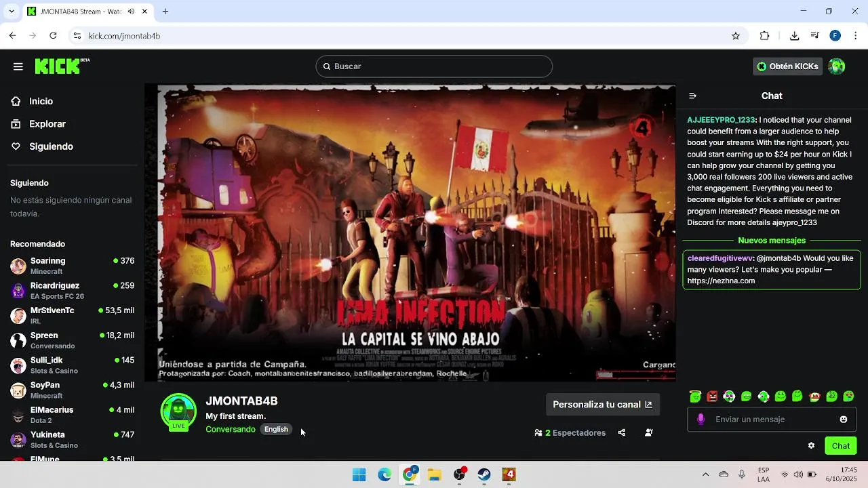Viewport: 868px width, 488px height.
Task: Open Windows Start menu
Action: click(359, 474)
